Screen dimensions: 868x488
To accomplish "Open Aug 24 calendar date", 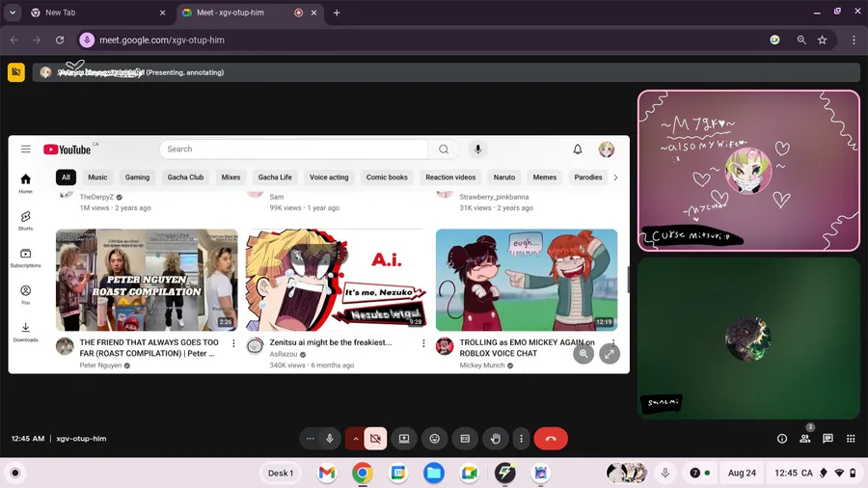I will (742, 474).
